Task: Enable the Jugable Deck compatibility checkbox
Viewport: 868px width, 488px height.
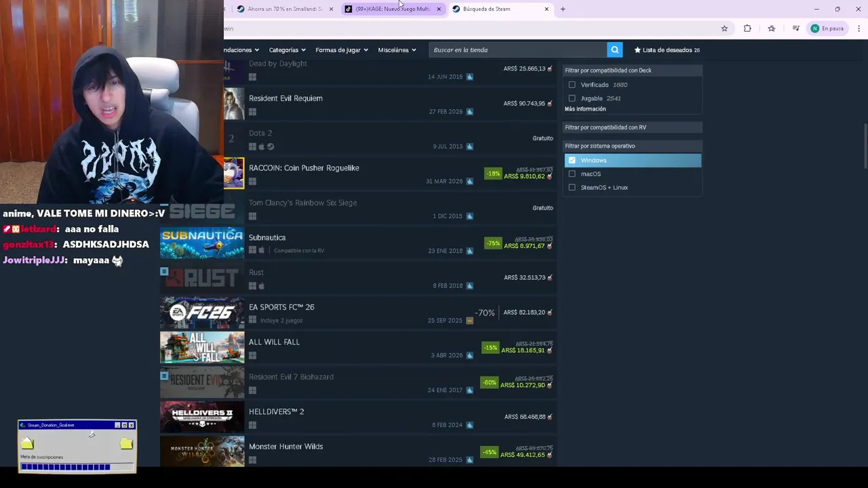Action: pos(572,98)
